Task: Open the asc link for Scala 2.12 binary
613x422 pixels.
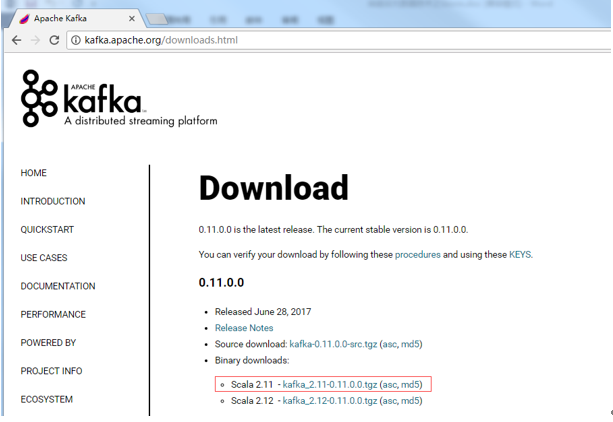Action: (x=389, y=401)
